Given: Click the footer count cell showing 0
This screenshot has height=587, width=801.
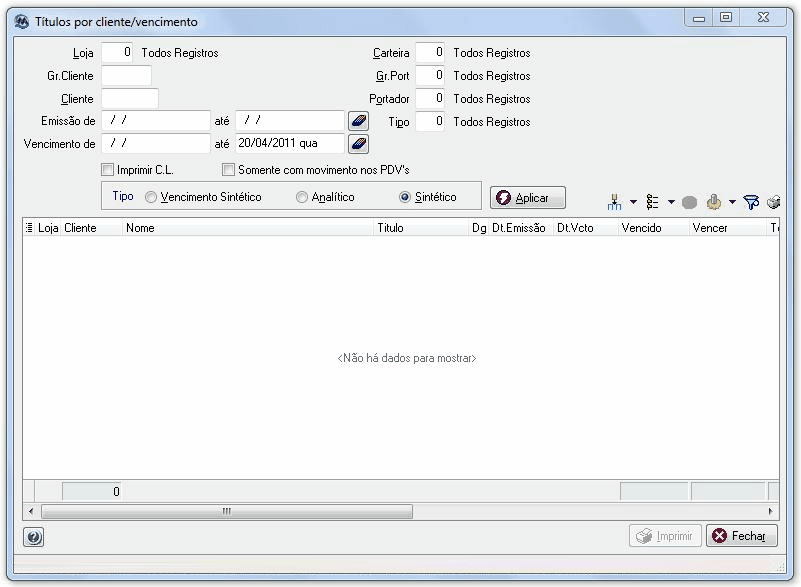Looking at the screenshot, I should (x=91, y=491).
